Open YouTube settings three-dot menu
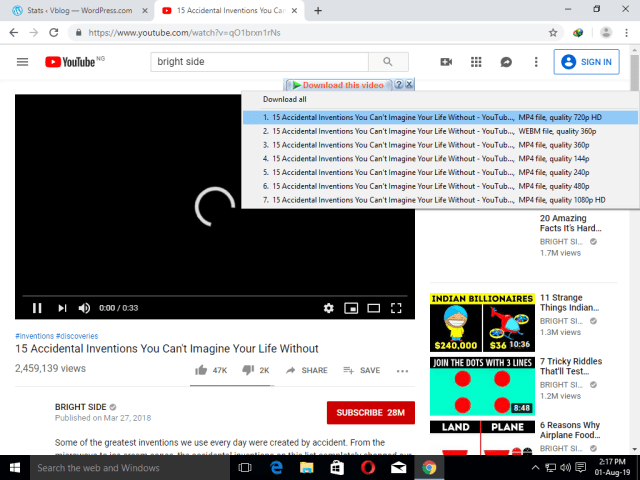640x480 pixels. click(x=536, y=62)
